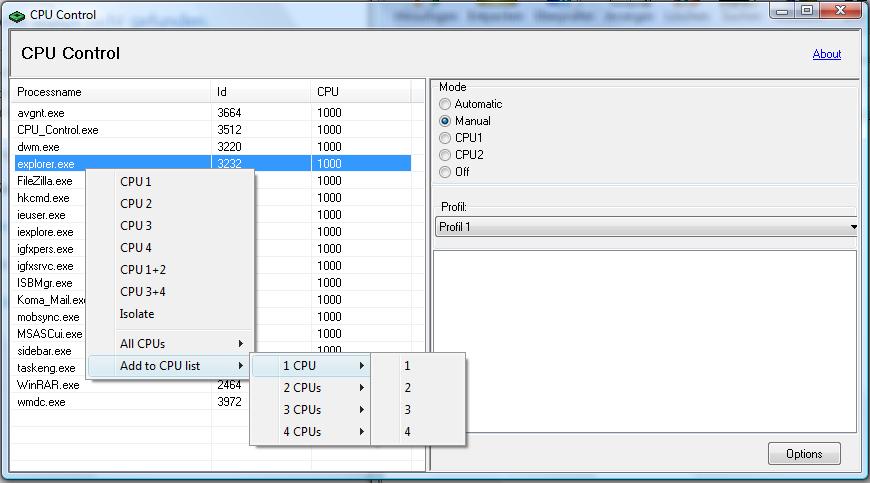Expand the 3 CPUs submenu

[x=311, y=410]
